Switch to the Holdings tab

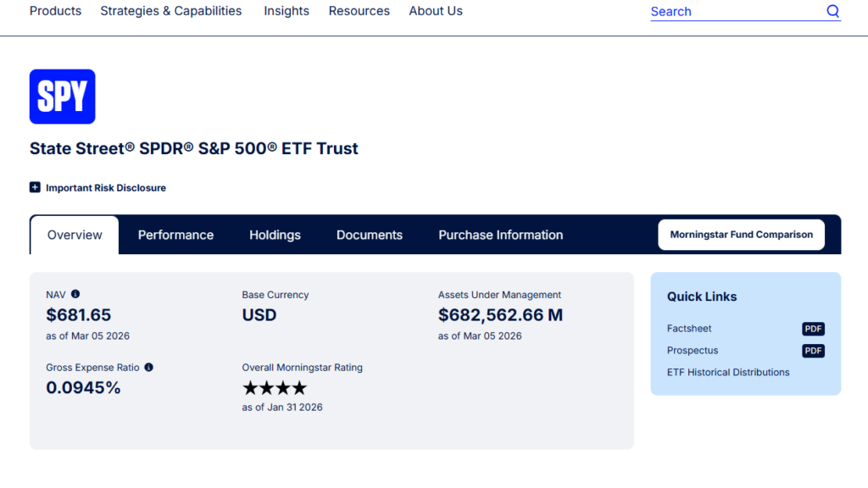275,235
